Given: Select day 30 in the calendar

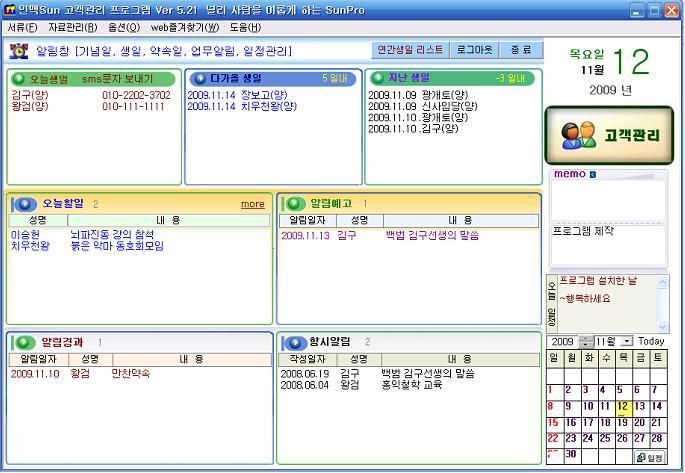Looking at the screenshot, I should (571, 454).
